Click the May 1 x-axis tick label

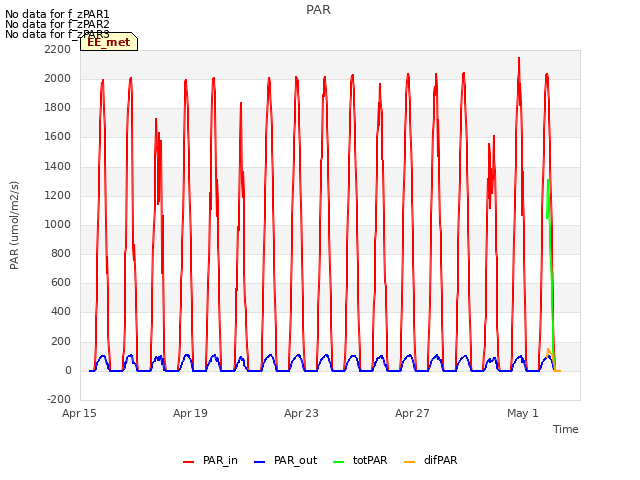tap(523, 413)
